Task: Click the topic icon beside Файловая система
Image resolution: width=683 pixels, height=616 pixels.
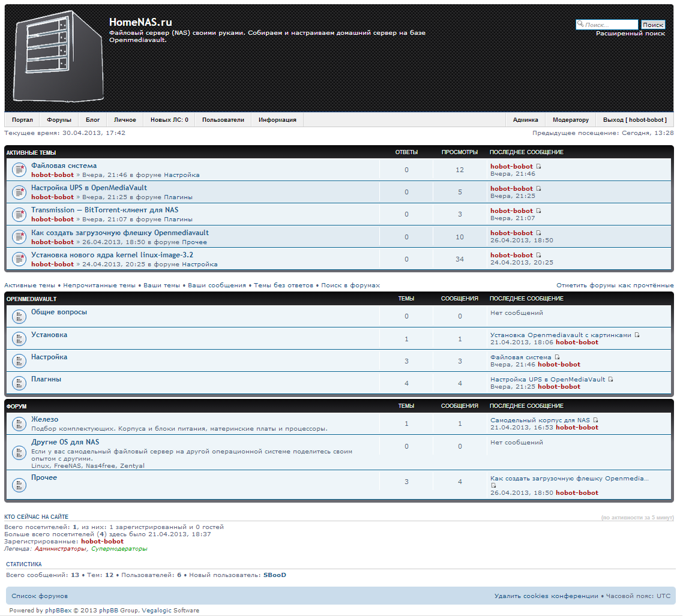Action: 19,170
